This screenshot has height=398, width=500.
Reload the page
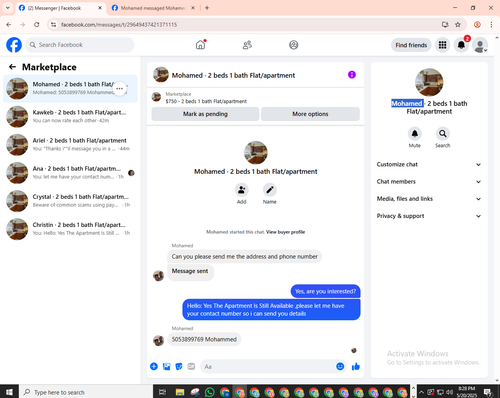pos(37,24)
